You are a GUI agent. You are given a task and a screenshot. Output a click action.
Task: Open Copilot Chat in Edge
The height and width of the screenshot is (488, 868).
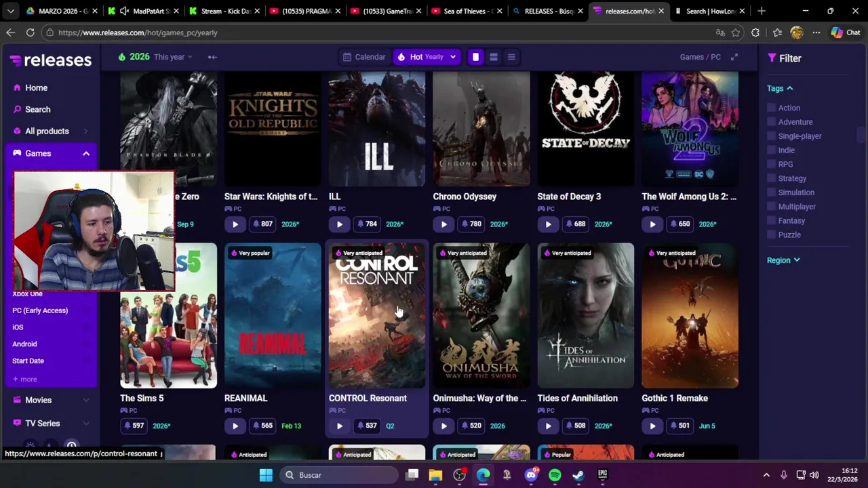tap(846, 33)
